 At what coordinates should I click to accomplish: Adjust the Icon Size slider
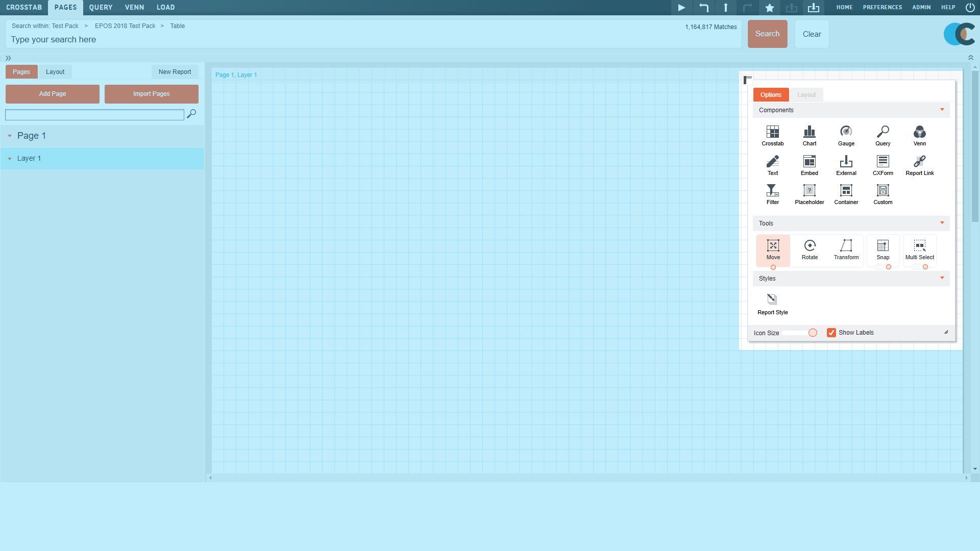coord(813,332)
